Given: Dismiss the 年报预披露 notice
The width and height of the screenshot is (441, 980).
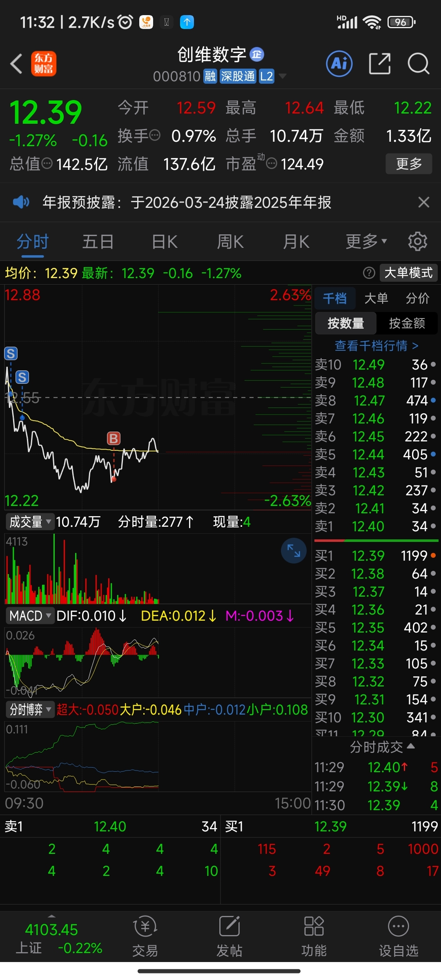Looking at the screenshot, I should pyautogui.click(x=424, y=202).
